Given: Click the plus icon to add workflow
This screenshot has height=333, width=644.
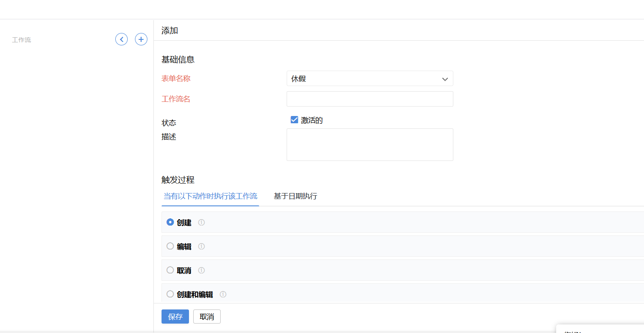Looking at the screenshot, I should pyautogui.click(x=141, y=39).
